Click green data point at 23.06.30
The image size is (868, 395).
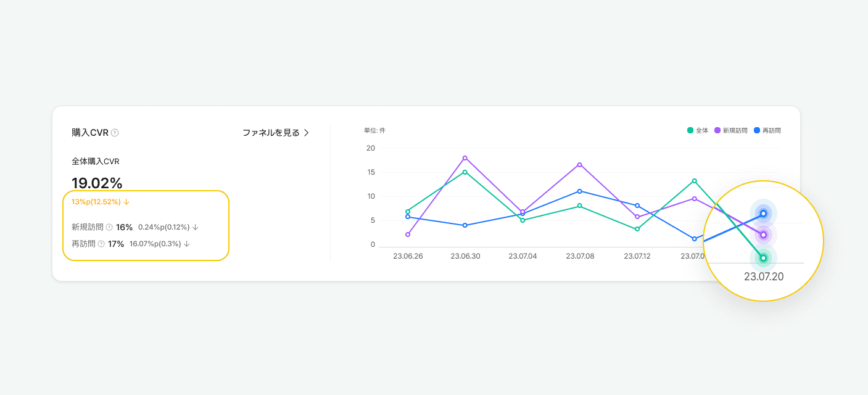click(x=465, y=172)
